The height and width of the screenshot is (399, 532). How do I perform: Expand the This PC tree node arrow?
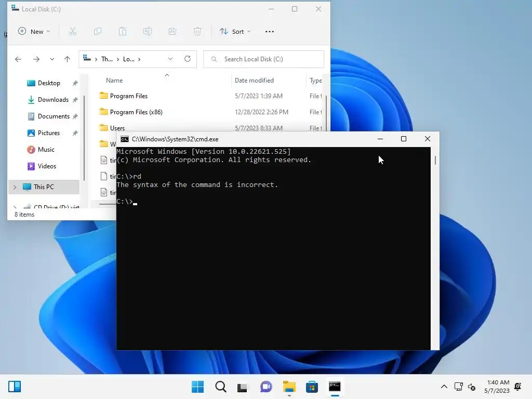click(x=15, y=187)
